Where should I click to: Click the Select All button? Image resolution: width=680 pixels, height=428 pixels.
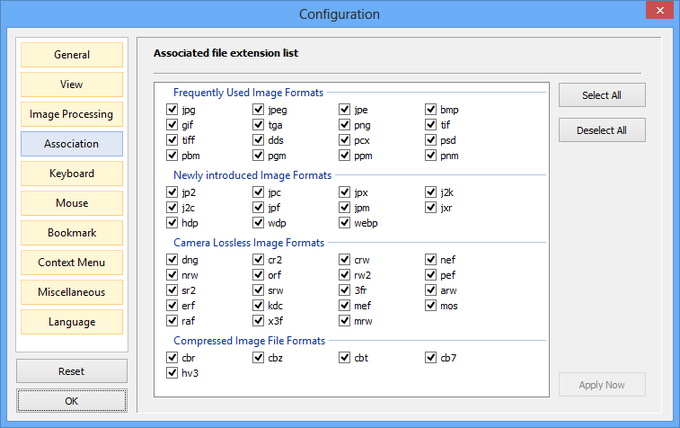coord(602,95)
